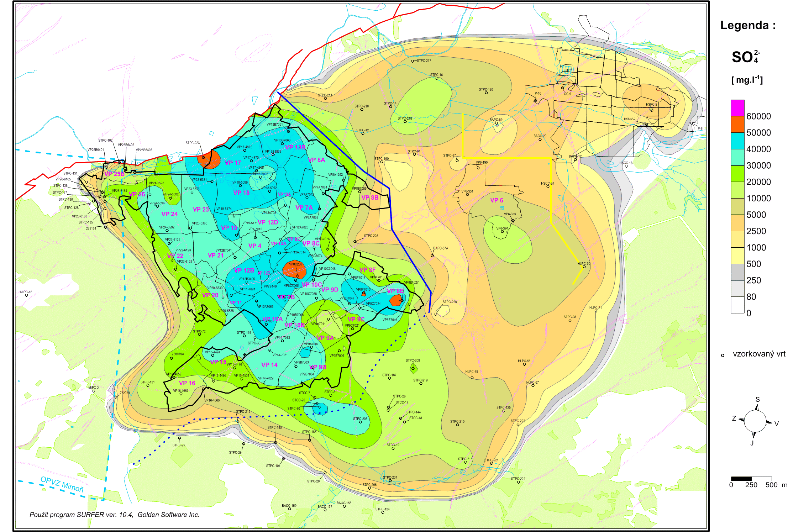Click the P-10 borehole marker

pos(535,101)
